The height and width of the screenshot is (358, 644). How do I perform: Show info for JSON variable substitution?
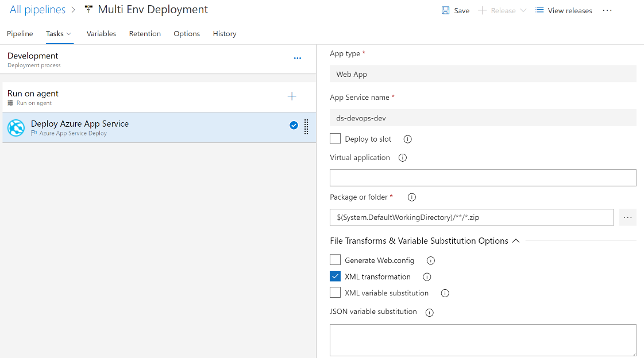[429, 313]
